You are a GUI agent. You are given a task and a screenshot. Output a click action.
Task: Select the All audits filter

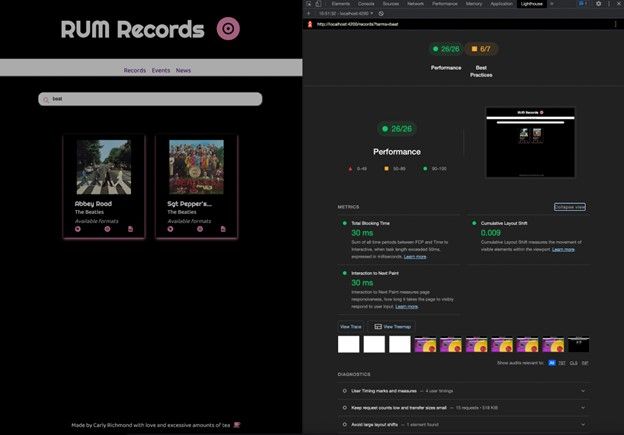(552, 363)
